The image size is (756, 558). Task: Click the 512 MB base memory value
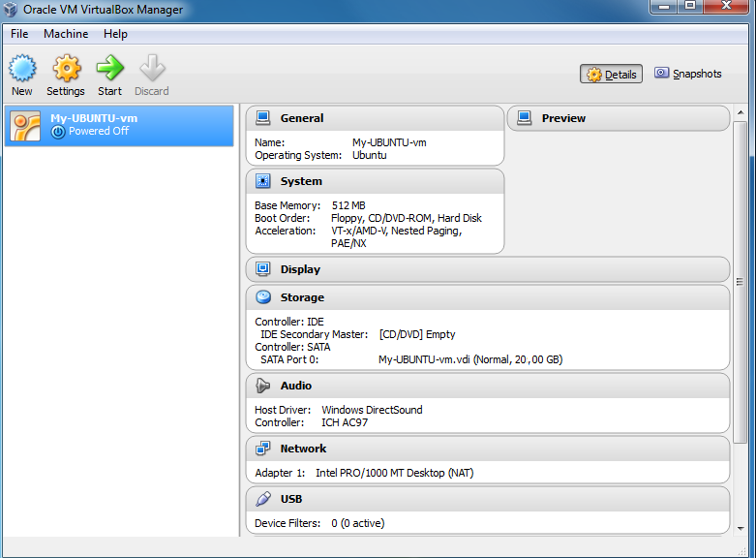tap(348, 205)
